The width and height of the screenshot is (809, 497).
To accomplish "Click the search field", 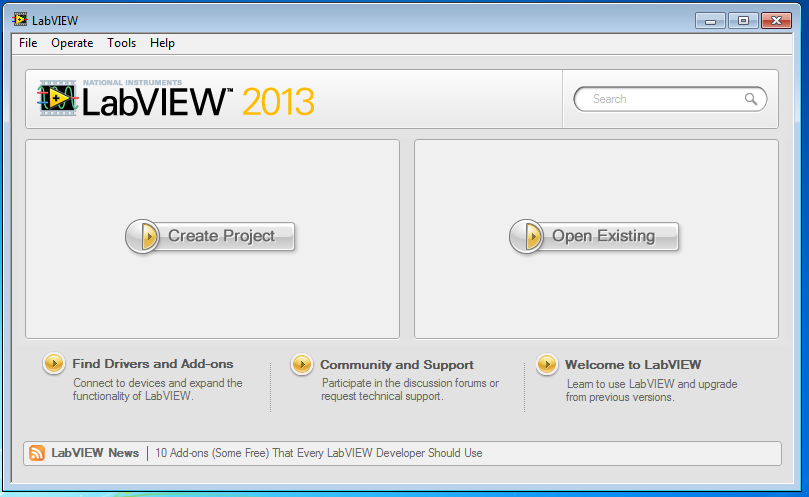I will coord(670,99).
